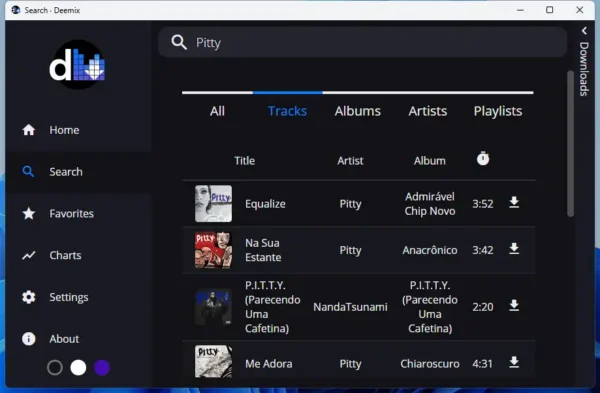Image resolution: width=600 pixels, height=393 pixels.
Task: Download the NandaTsunami P.I.T.T.Y. track
Action: pyautogui.click(x=514, y=306)
